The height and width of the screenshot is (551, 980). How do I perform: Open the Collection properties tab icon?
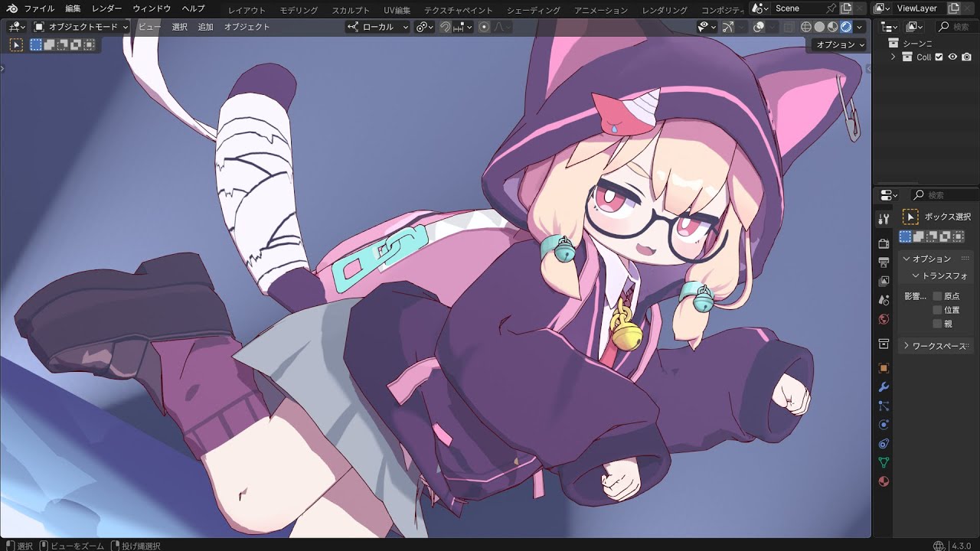[x=884, y=344]
